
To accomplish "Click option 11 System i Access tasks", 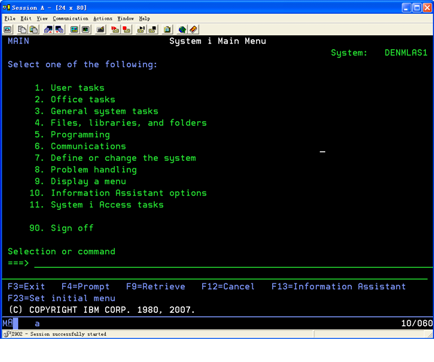I will [96, 205].
